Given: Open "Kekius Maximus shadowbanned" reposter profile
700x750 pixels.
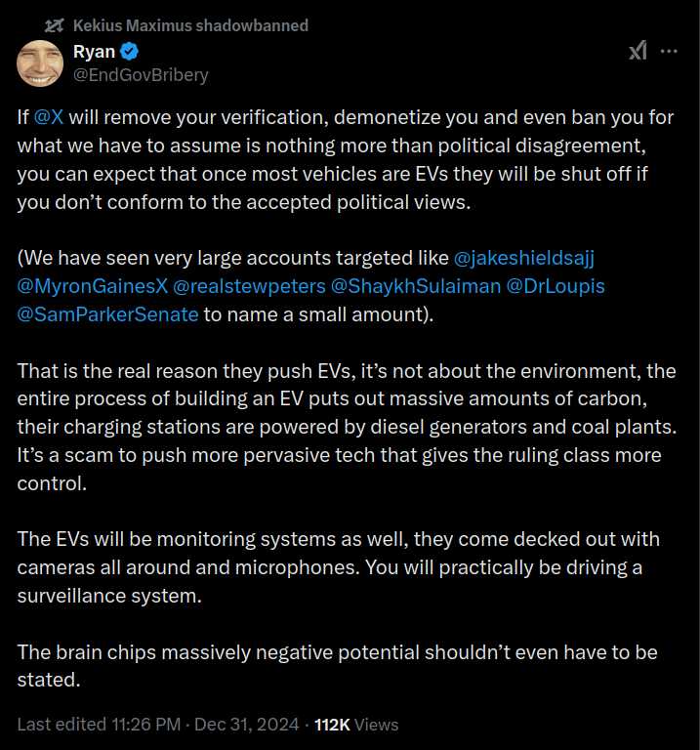Looking at the screenshot, I should tap(190, 25).
